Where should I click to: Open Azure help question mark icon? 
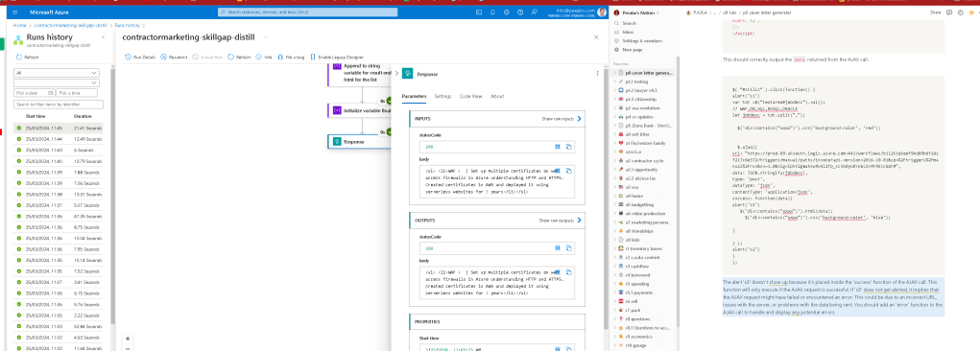520,12
